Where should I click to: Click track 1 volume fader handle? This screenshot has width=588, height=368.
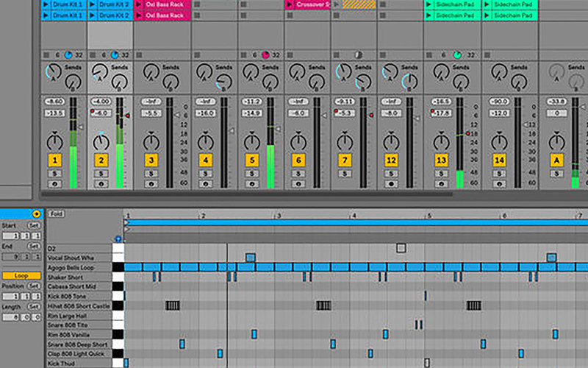80,127
